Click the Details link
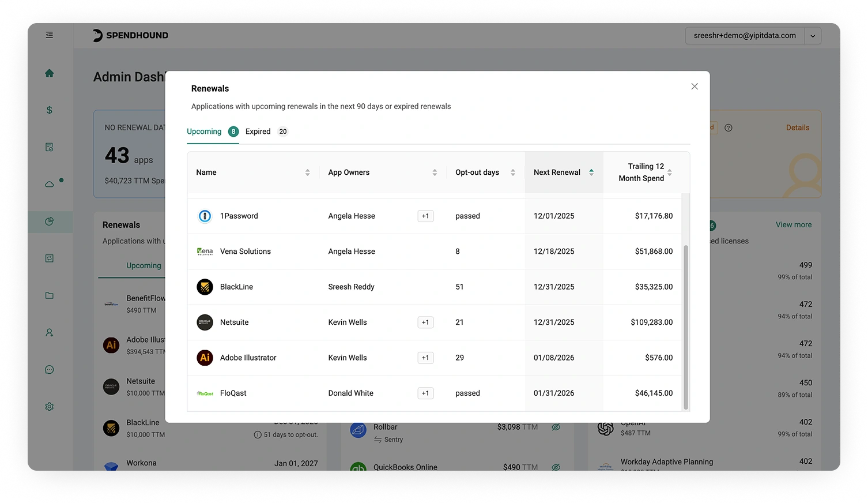Image resolution: width=868 pixels, height=503 pixels. 798,127
